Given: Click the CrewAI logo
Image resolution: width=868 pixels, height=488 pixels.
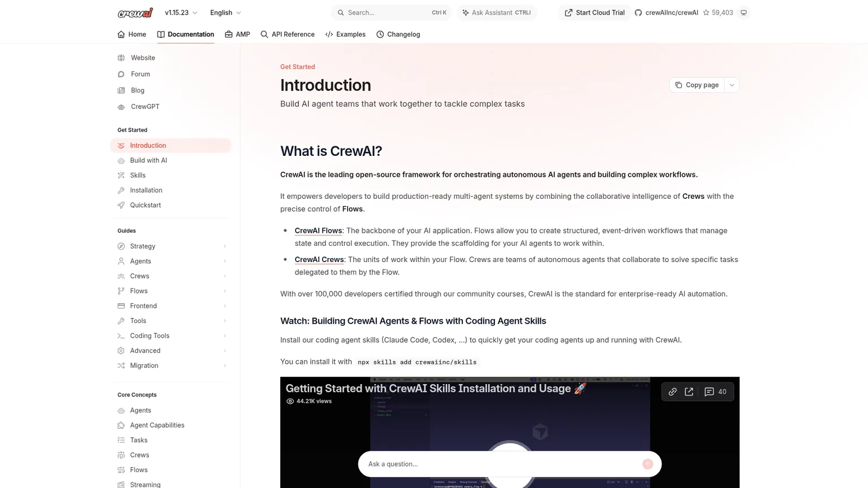Looking at the screenshot, I should click(135, 12).
